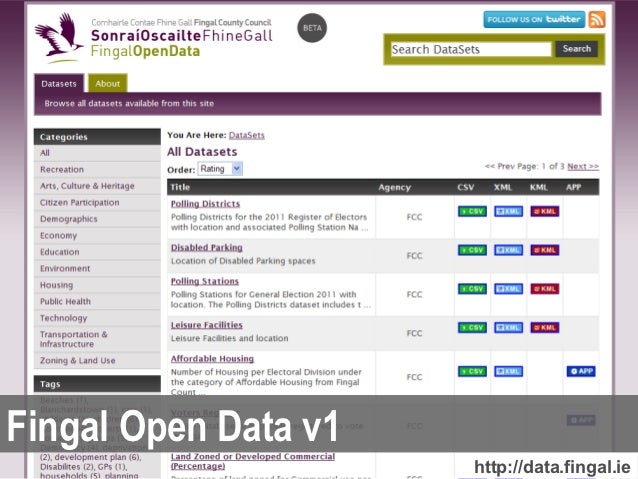Download CSV for Polling Stations
638x479 pixels.
click(x=472, y=289)
